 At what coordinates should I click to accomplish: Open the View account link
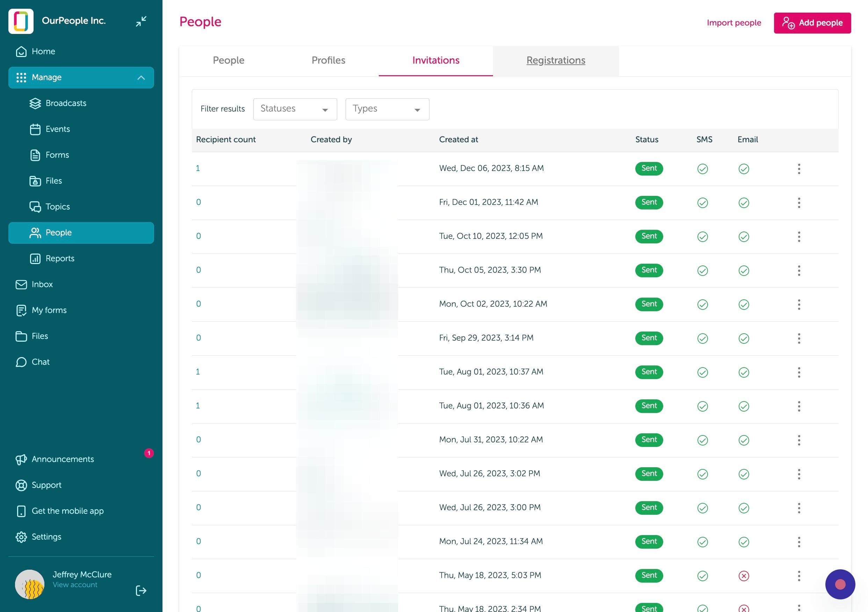tap(75, 585)
